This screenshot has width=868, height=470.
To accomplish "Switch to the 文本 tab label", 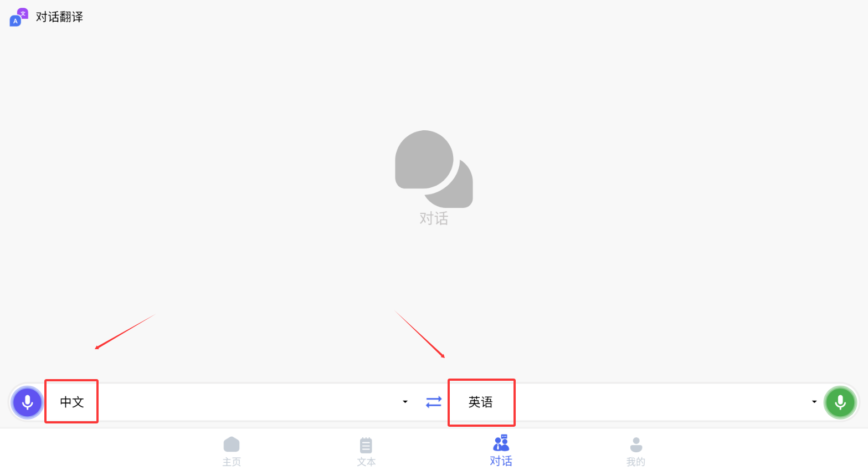I will 366,462.
